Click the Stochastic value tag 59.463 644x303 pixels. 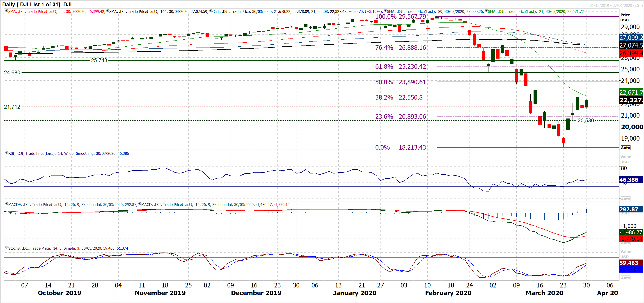[x=631, y=263]
